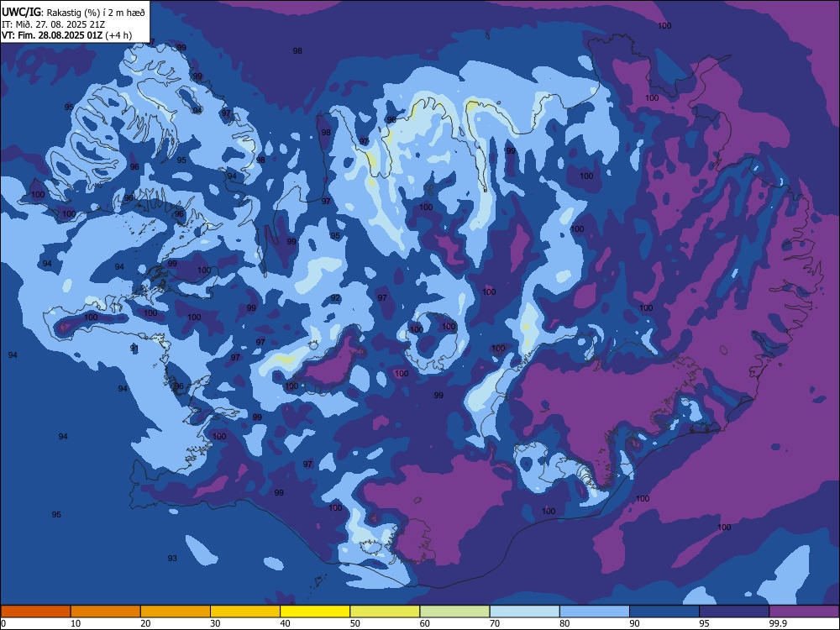Select the dark indigo 95–99.9 legend swatch
The height and width of the screenshot is (630, 840).
734,612
